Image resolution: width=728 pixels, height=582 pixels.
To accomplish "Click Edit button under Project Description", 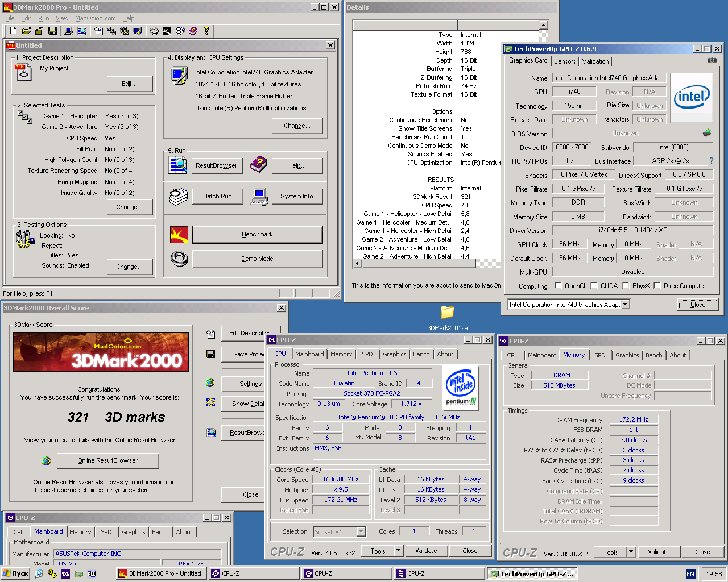I will (130, 84).
